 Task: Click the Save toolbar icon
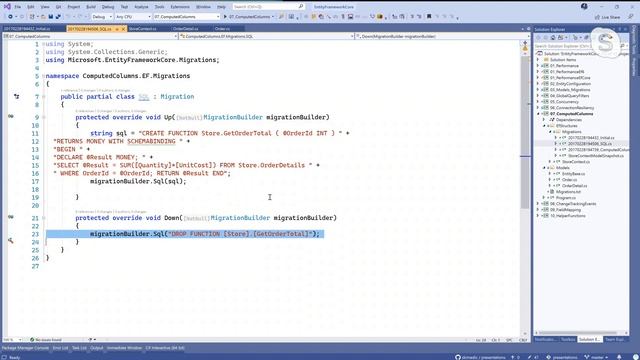(x=51, y=17)
